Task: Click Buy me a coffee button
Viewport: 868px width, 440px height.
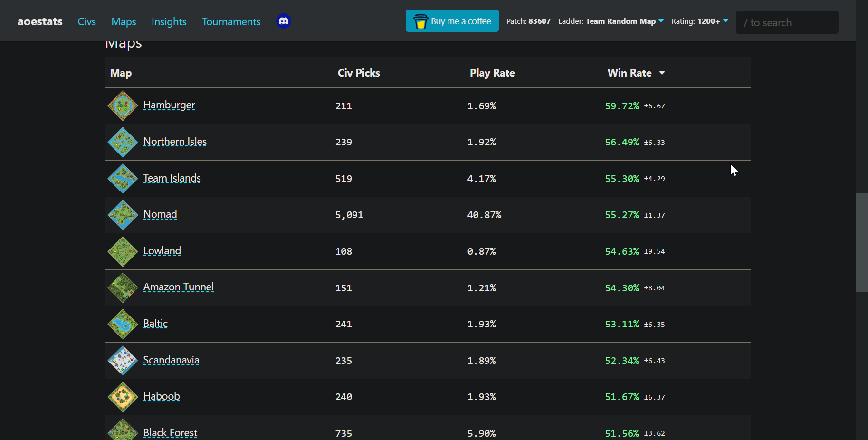Action: pos(452,21)
